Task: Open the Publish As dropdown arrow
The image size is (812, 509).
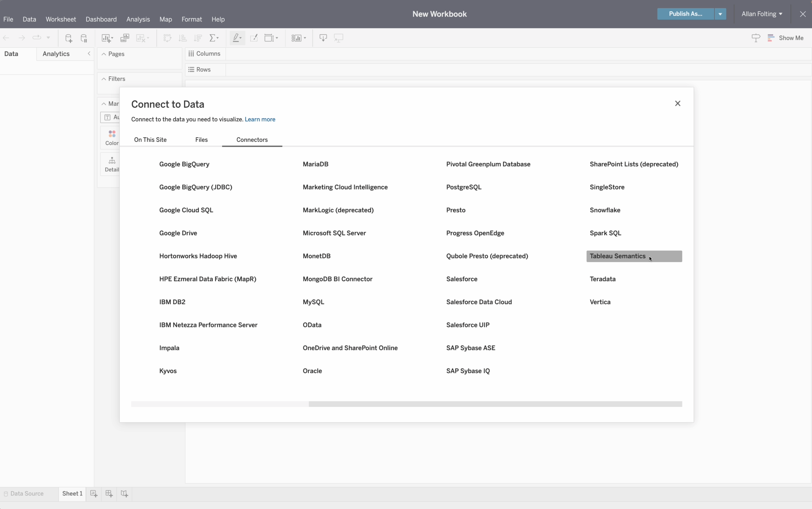Action: pos(720,14)
